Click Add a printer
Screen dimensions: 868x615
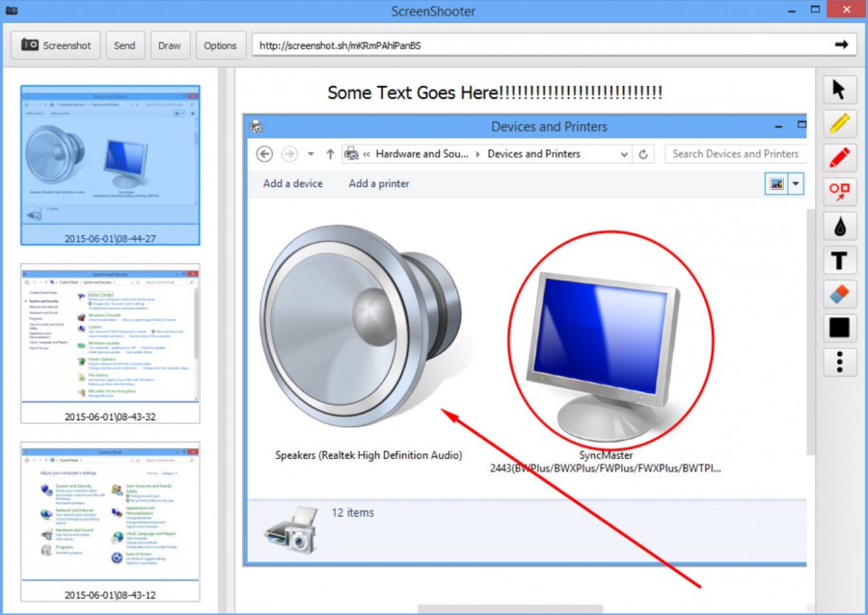[x=378, y=183]
